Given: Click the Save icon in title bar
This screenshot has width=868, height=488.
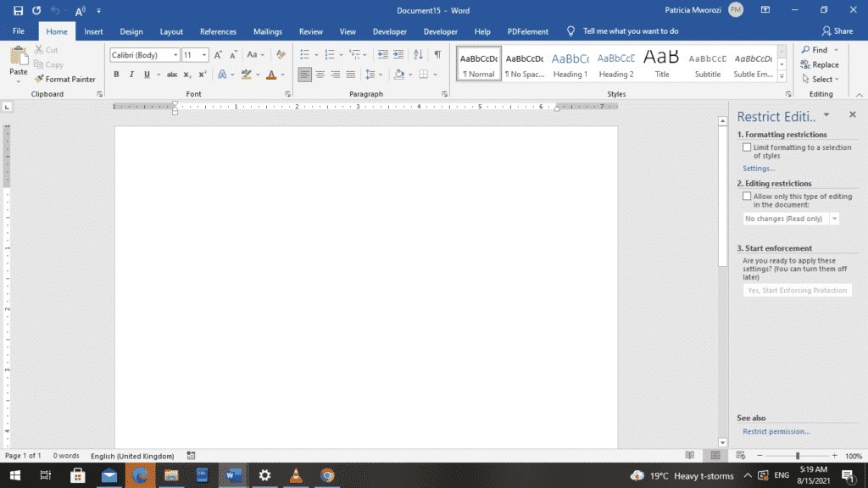Looking at the screenshot, I should pyautogui.click(x=18, y=10).
